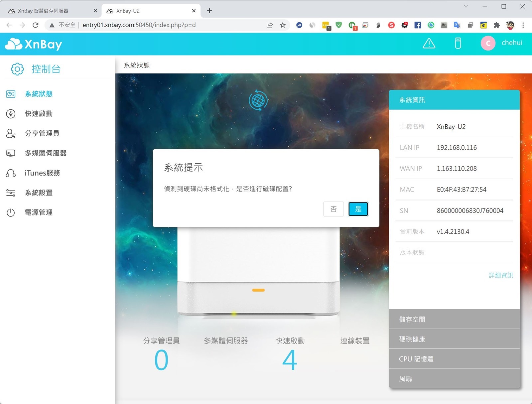Viewport: 532px width, 404px height.
Task: Decline disk setup with 否 button
Action: 333,209
